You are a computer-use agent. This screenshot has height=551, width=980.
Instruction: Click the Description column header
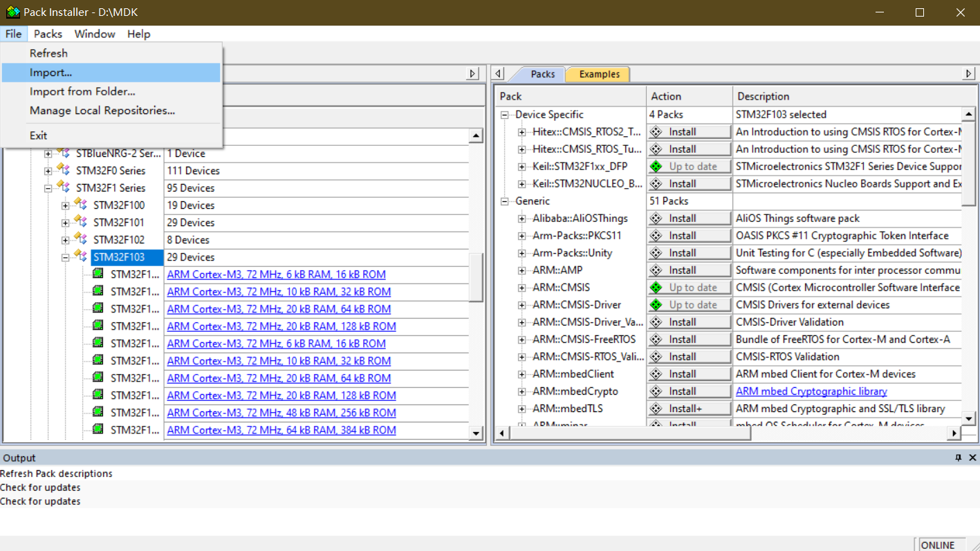tap(853, 96)
